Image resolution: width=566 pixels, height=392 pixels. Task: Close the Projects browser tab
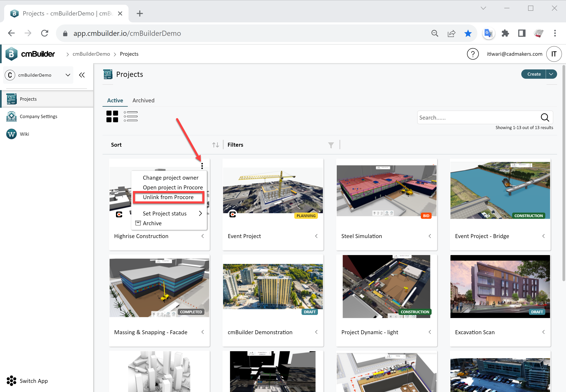(120, 13)
